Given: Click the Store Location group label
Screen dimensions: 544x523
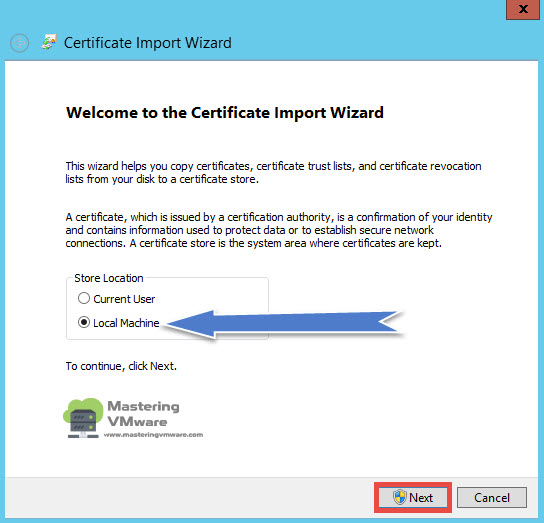Looking at the screenshot, I should [109, 278].
